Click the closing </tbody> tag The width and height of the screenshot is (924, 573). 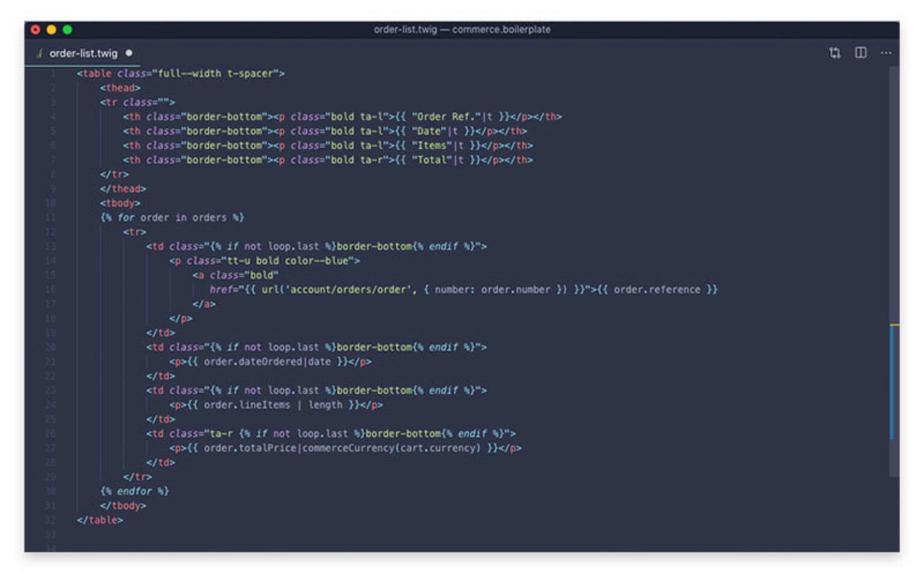point(123,506)
